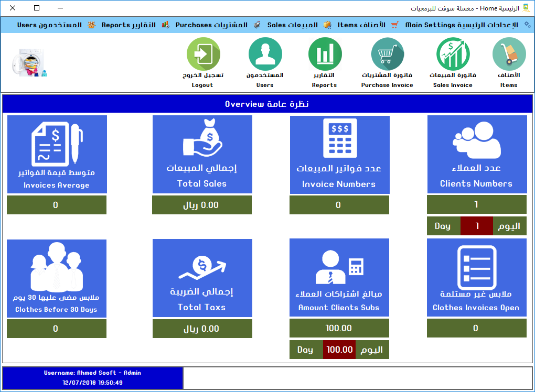Select the Invoice Numbers calculator tile

(x=339, y=154)
